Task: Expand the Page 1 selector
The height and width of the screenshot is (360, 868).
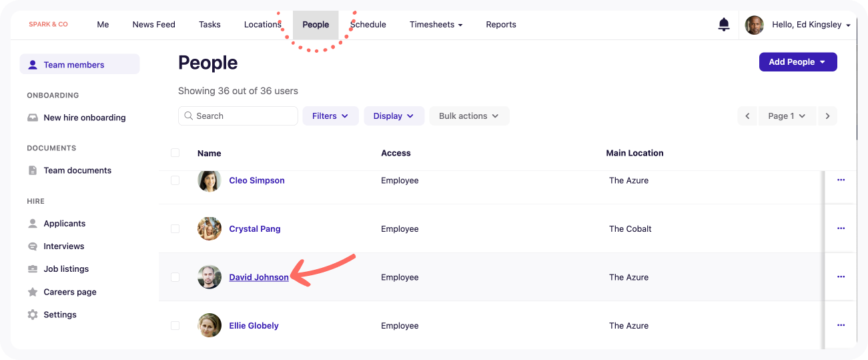Action: pos(787,116)
